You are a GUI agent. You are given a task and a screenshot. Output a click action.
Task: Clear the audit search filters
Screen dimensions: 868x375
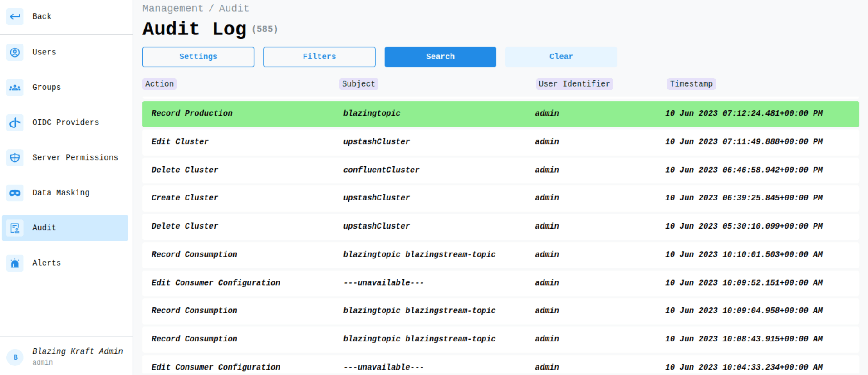click(x=561, y=57)
